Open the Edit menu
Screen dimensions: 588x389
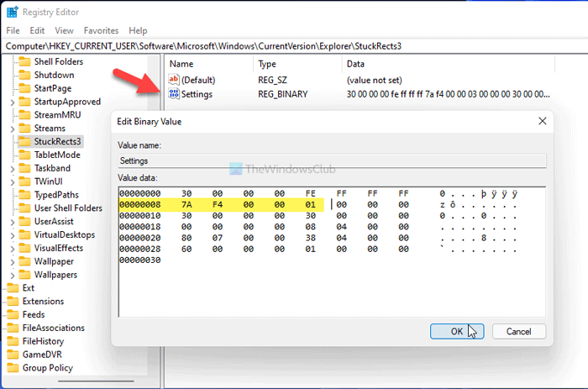tap(37, 30)
